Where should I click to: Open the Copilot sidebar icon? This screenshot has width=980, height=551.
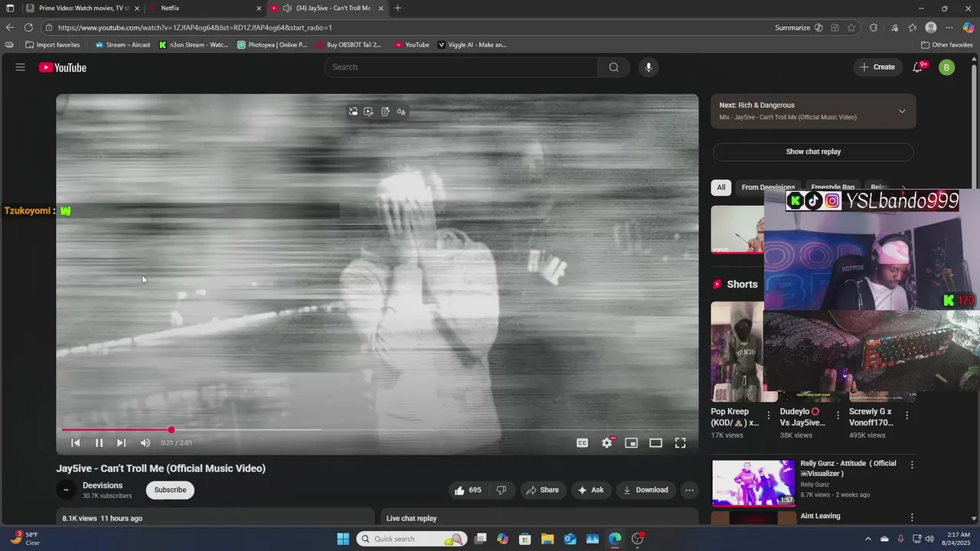[969, 28]
